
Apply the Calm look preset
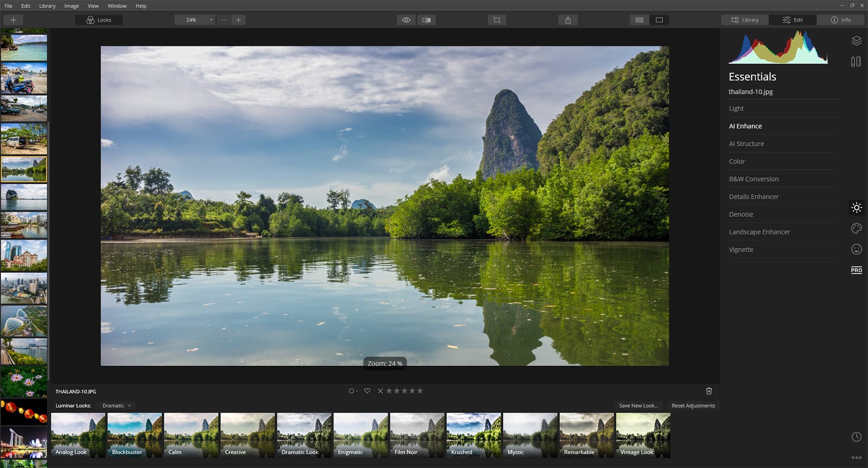coord(191,435)
